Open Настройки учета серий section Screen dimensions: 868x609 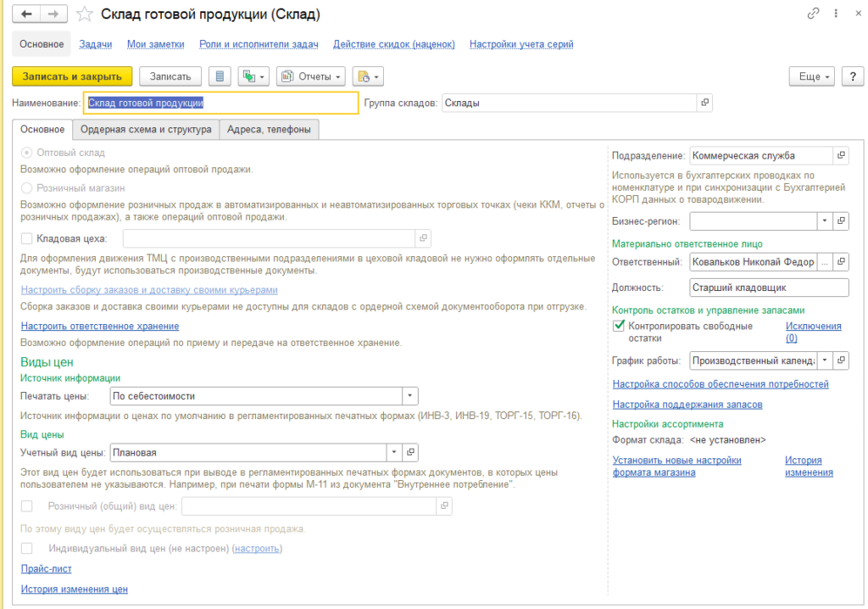click(x=521, y=44)
